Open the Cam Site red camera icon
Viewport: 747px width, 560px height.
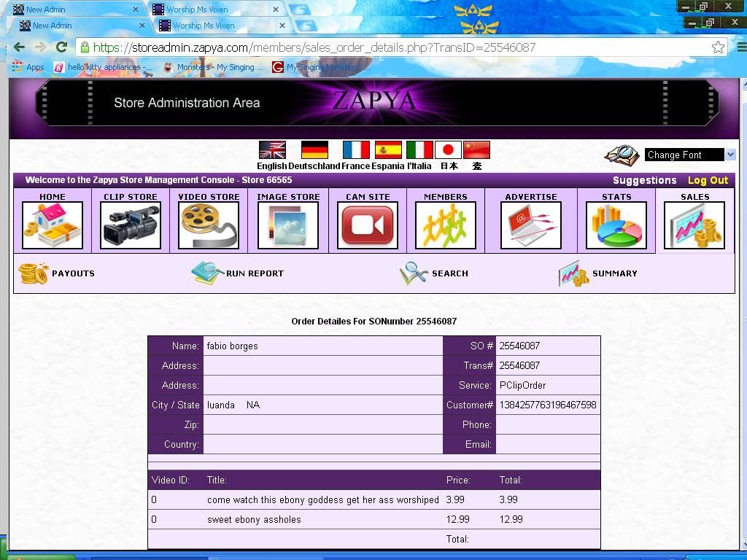coord(368,225)
